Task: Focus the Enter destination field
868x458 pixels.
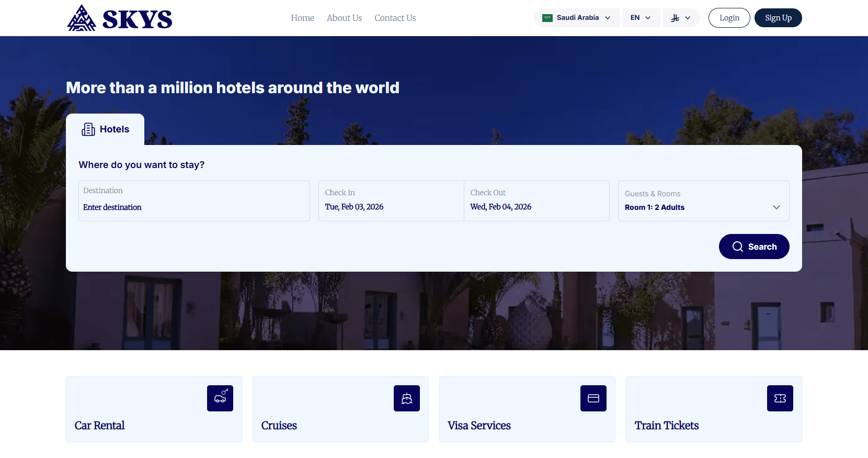Action: 194,201
